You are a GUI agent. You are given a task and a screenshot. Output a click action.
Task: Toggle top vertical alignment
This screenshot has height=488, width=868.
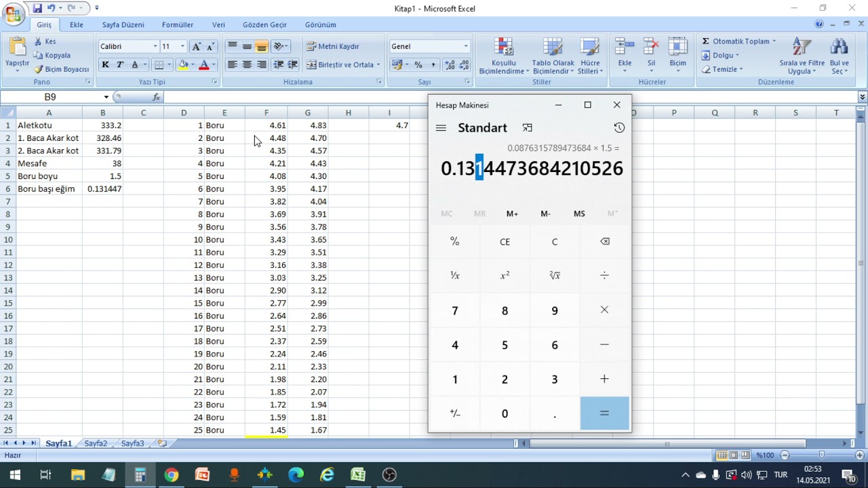(232, 47)
